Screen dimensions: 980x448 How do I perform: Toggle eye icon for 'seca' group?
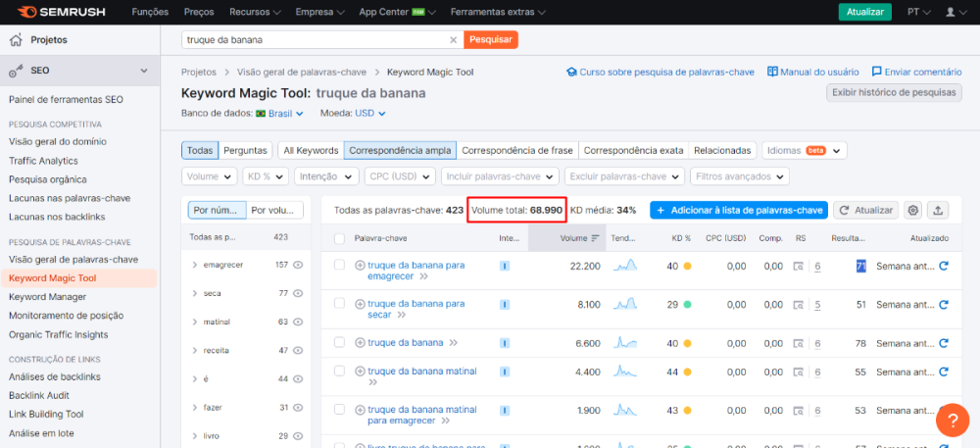tap(298, 293)
